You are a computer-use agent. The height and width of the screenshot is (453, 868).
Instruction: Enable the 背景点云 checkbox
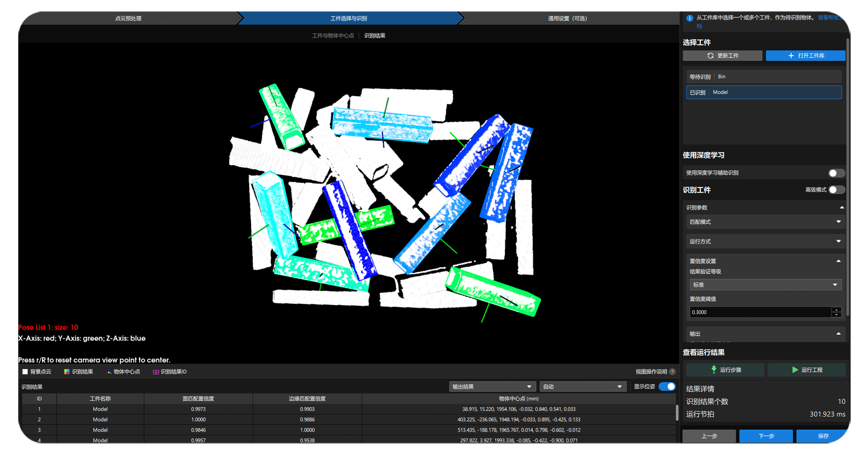pyautogui.click(x=25, y=372)
